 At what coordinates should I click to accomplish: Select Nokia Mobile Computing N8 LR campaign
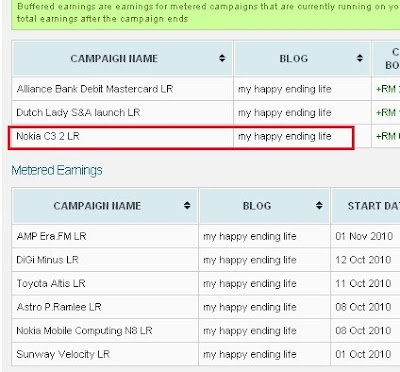pyautogui.click(x=84, y=331)
